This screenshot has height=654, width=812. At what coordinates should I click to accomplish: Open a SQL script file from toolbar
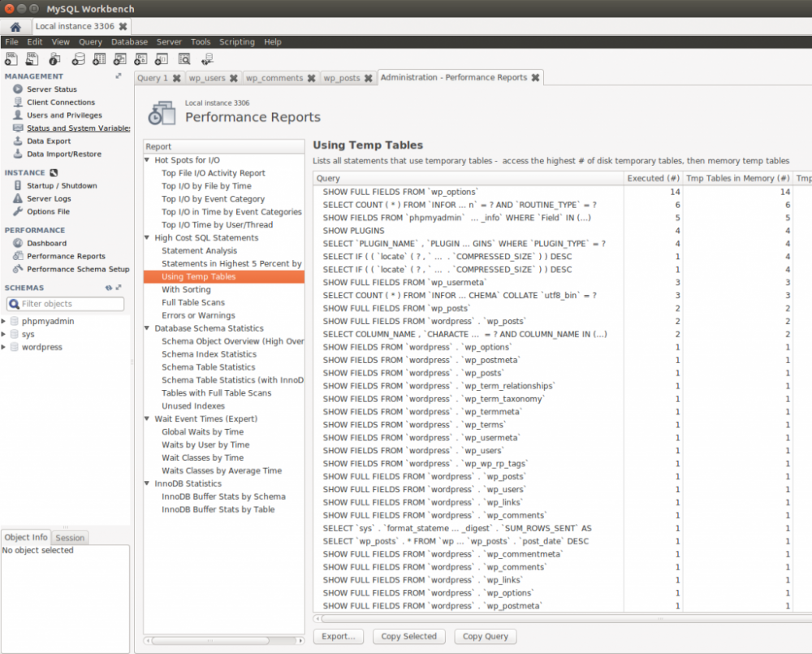[x=32, y=58]
